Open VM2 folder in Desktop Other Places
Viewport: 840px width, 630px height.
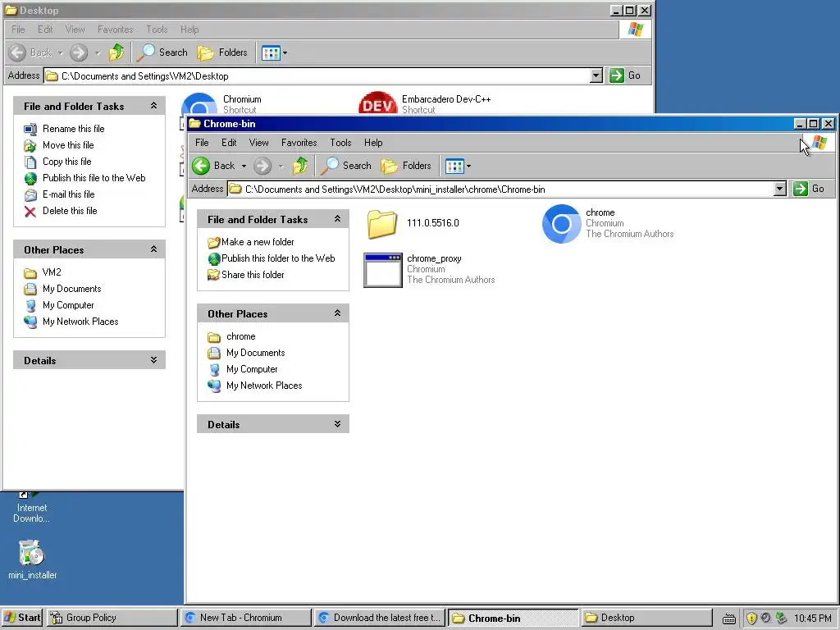(52, 272)
